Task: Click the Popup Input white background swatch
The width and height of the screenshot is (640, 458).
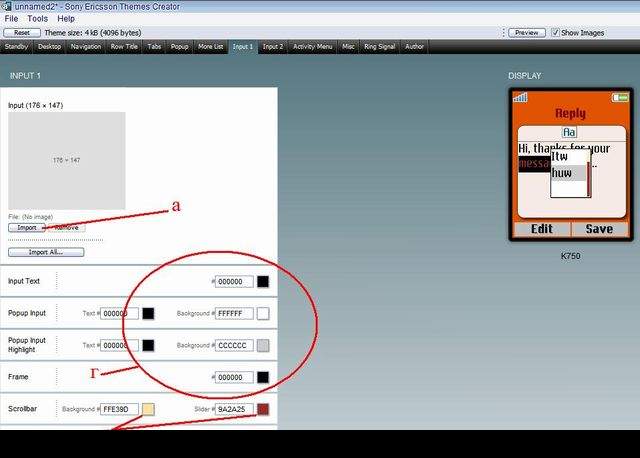Action: click(x=263, y=313)
